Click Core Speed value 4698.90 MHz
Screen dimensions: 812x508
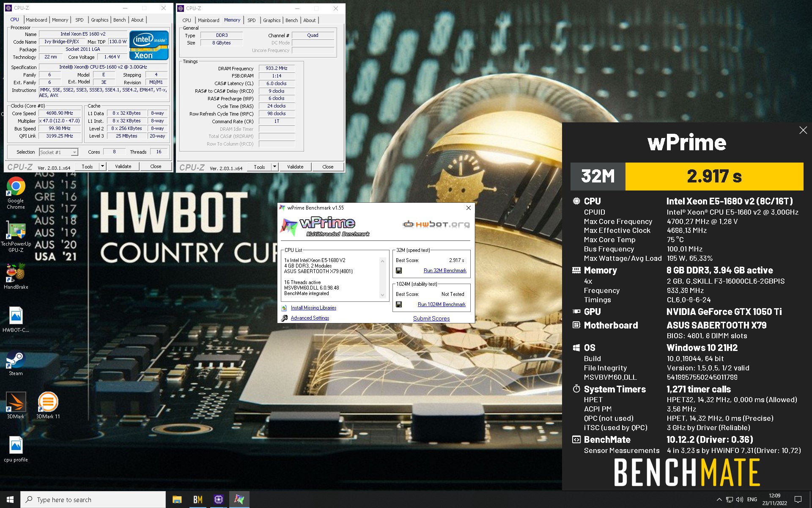click(60, 113)
